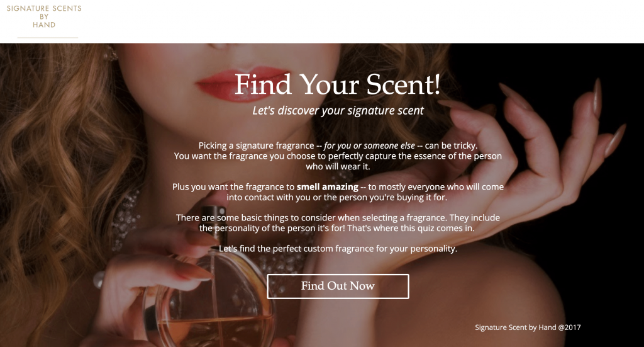
Task: Click the footer copyright Signature Scent by Hand @2017
Action: point(528,327)
